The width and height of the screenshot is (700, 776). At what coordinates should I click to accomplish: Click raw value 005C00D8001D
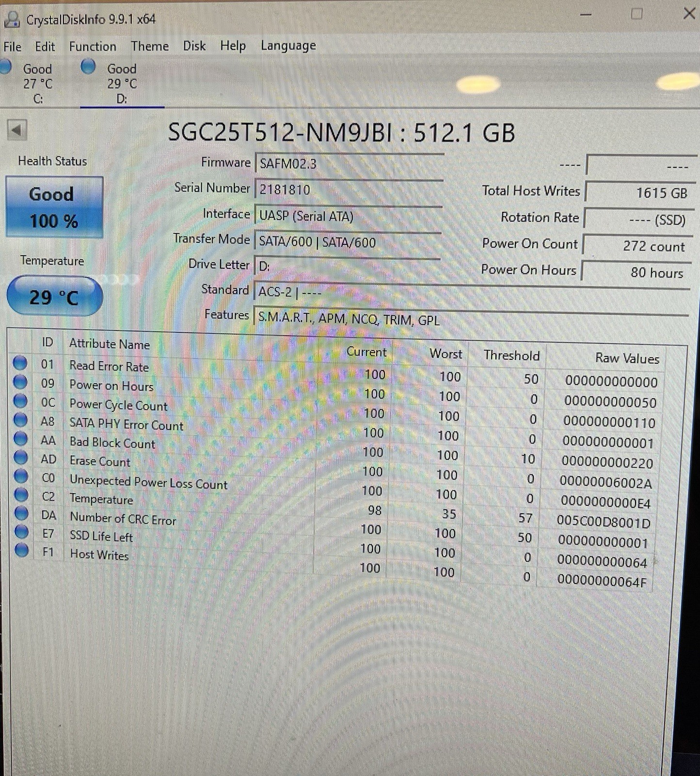[x=604, y=521]
